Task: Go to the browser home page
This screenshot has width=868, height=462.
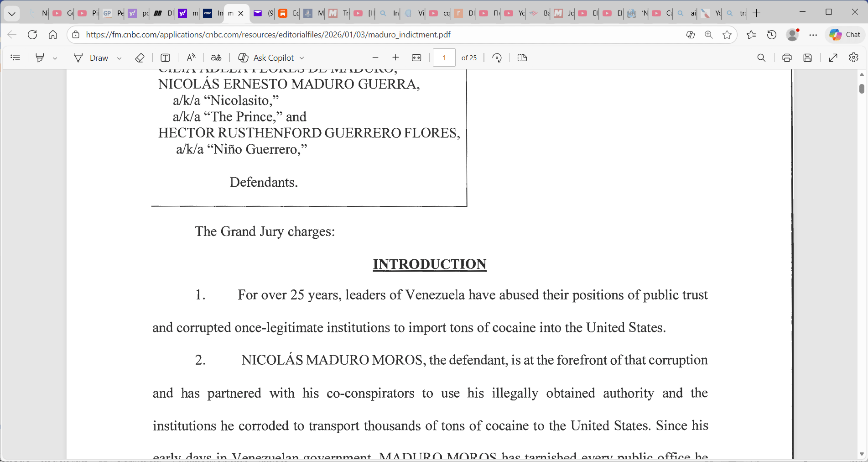Action: [x=53, y=35]
